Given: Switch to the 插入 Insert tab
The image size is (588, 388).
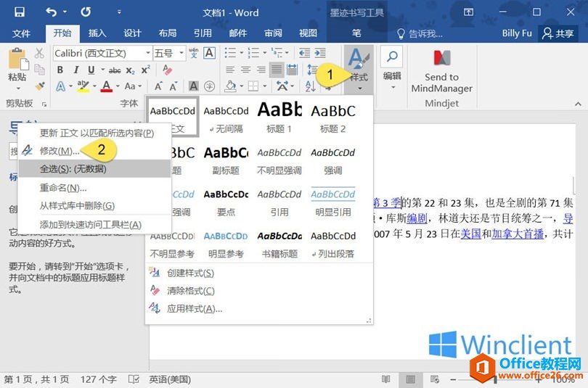Looking at the screenshot, I should coord(97,33).
